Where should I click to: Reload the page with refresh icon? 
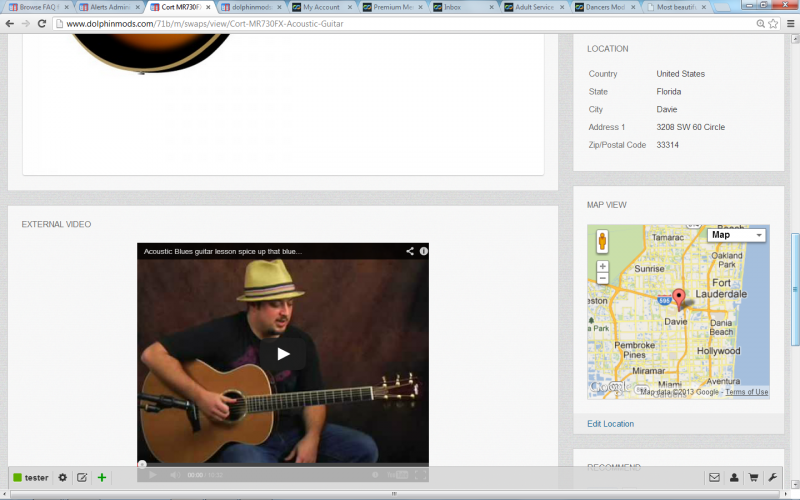(x=42, y=23)
